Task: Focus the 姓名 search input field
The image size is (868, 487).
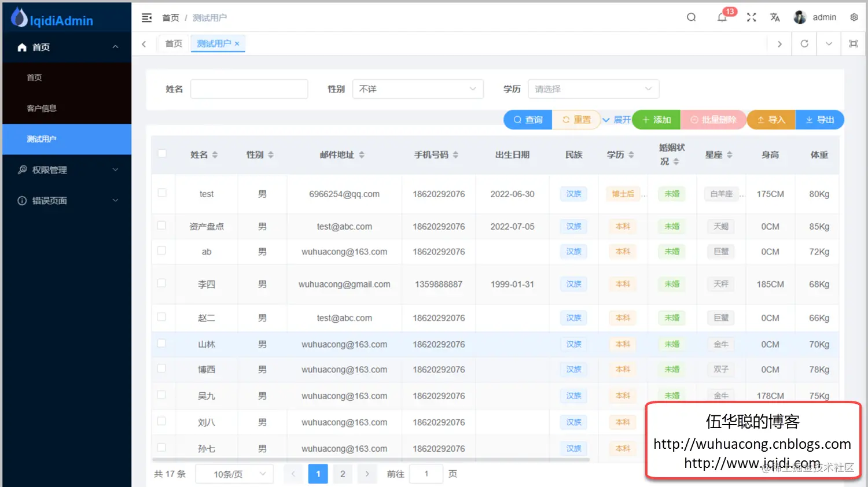Action: pyautogui.click(x=249, y=89)
